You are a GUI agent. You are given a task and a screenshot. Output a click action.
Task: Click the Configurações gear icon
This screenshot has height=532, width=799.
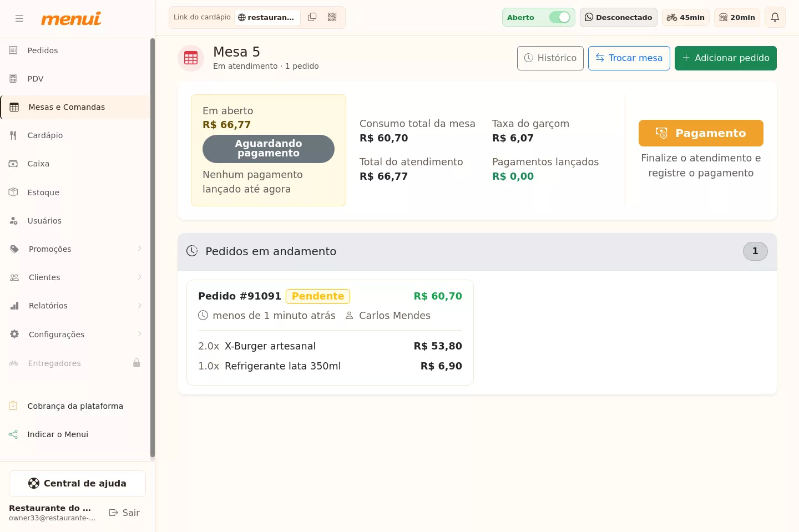point(14,335)
